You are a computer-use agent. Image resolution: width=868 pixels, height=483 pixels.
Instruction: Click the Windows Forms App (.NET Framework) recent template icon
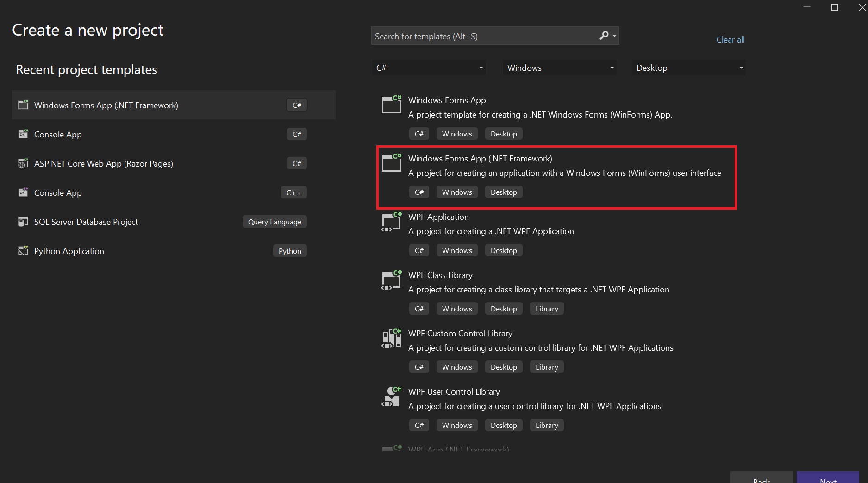pos(23,105)
